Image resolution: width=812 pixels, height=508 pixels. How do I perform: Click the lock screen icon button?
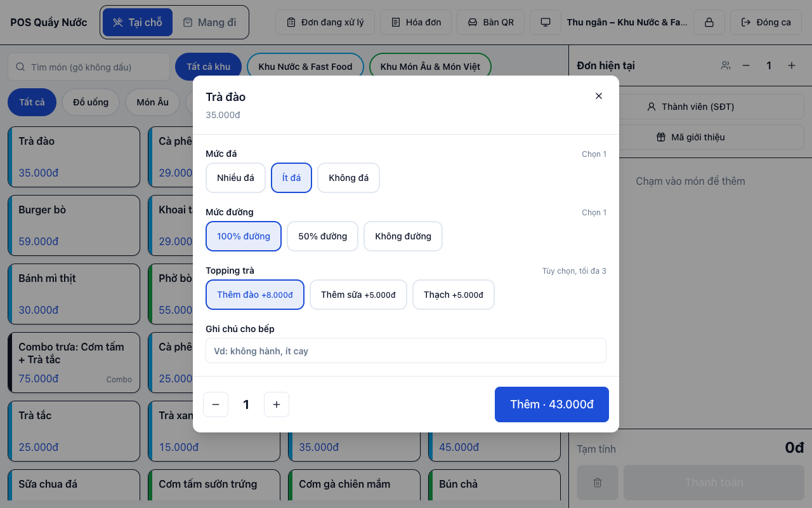click(x=709, y=22)
